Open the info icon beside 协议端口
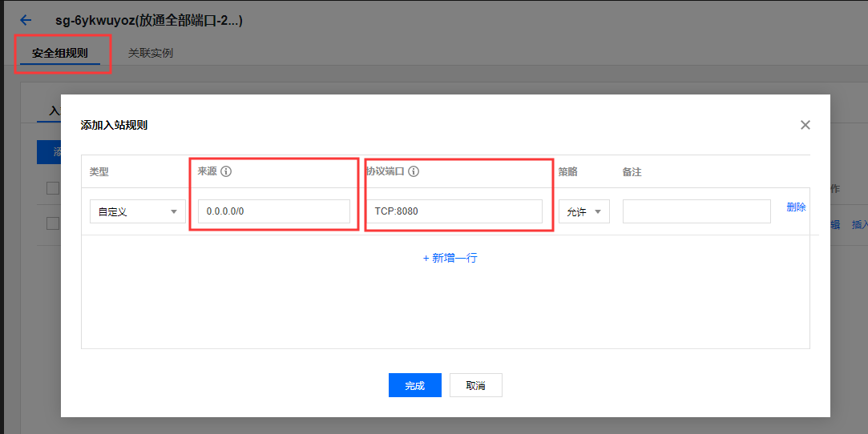Image resolution: width=868 pixels, height=434 pixels. 414,171
